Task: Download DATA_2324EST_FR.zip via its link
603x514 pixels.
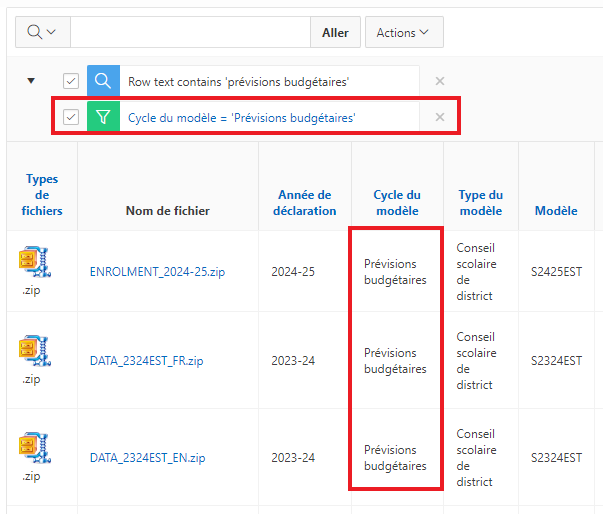Action: point(146,361)
